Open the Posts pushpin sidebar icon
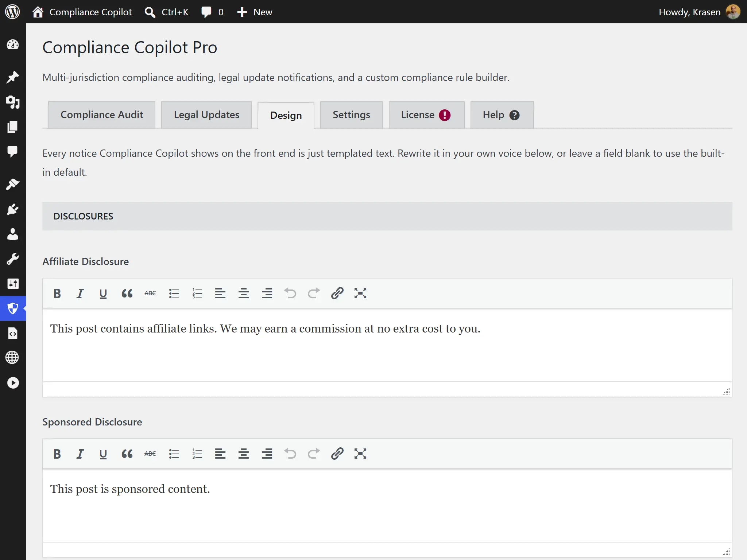 coord(13,77)
